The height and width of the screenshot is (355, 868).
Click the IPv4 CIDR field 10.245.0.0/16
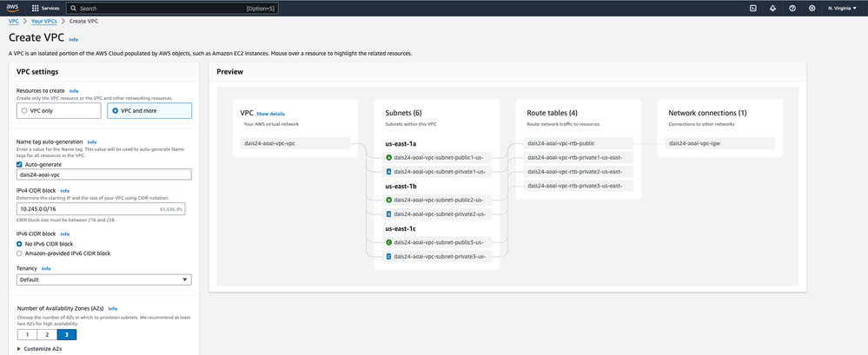pyautogui.click(x=102, y=209)
